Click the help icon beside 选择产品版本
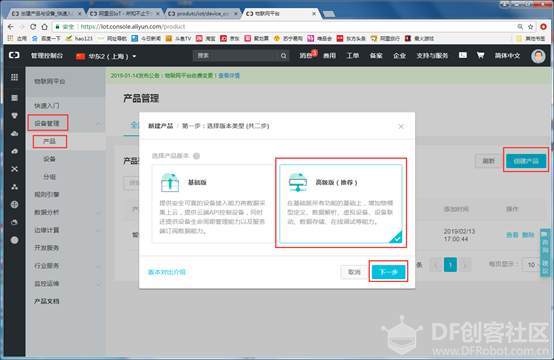 coord(196,156)
